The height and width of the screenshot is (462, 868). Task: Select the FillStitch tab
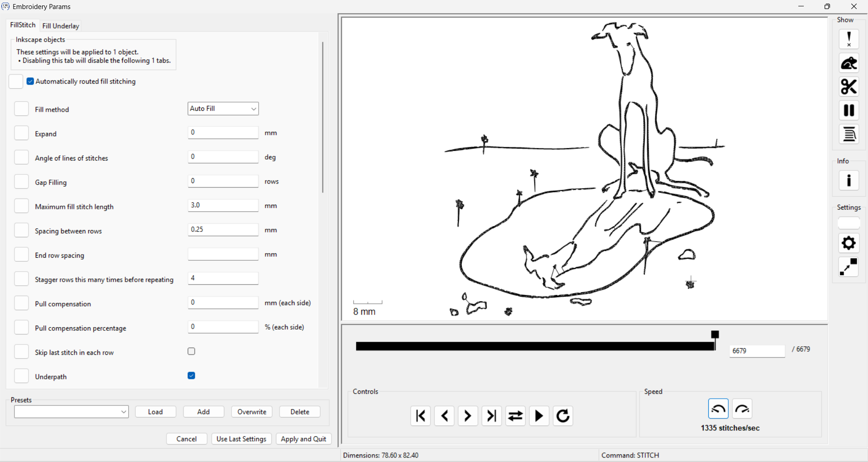(23, 25)
